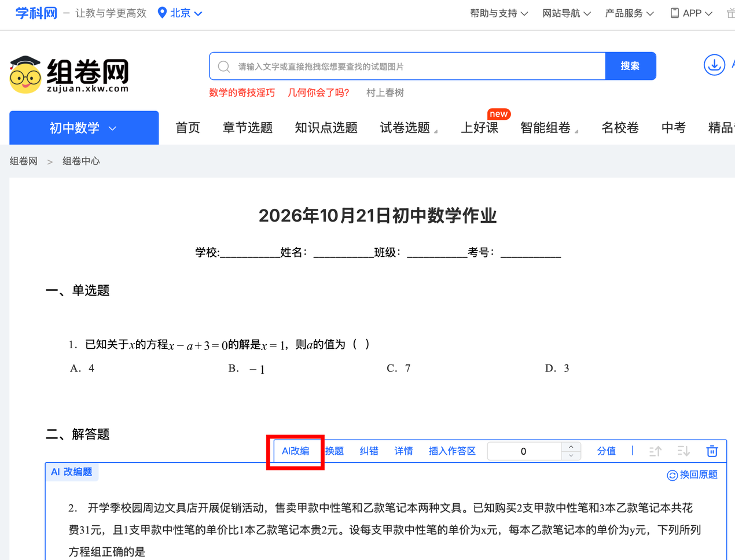
Task: Open the APP dropdown
Action: (x=697, y=13)
